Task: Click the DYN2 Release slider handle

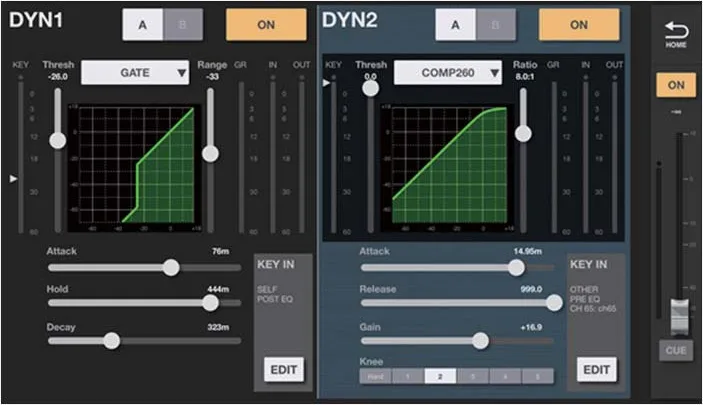Action: tap(554, 303)
